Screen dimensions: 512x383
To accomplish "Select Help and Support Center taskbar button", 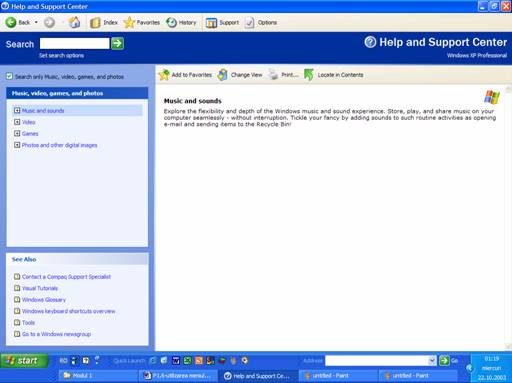I will [258, 376].
